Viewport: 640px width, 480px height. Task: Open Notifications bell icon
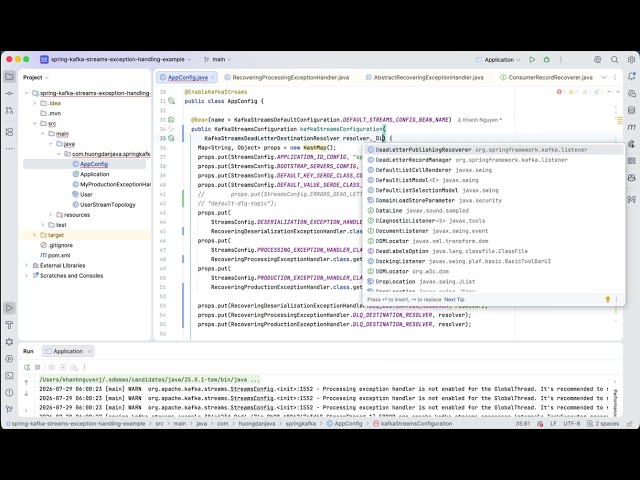(x=631, y=76)
